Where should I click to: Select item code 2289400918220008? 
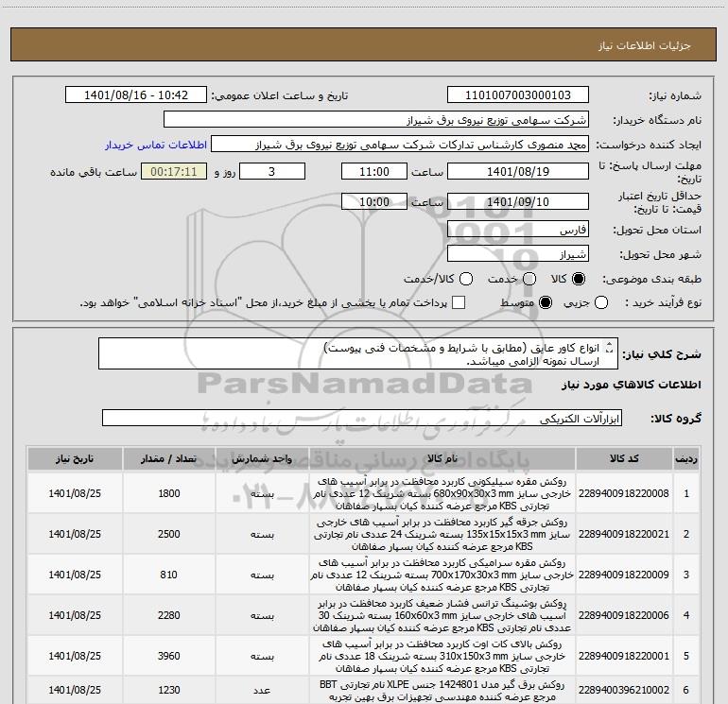[x=624, y=493]
